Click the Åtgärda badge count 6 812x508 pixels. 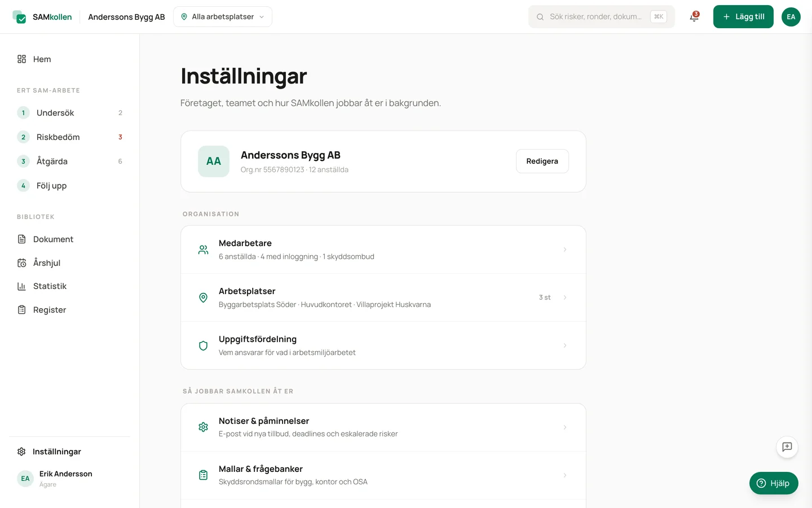[x=120, y=161]
